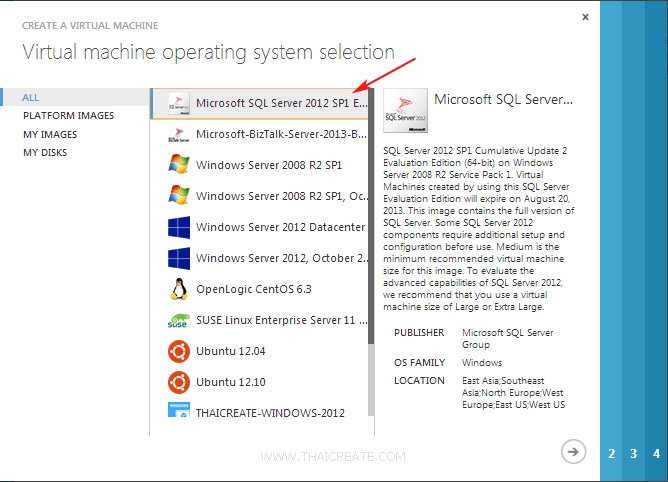This screenshot has width=668, height=482.
Task: Click the Ubuntu 12.04 logo icon
Action: coord(179,351)
